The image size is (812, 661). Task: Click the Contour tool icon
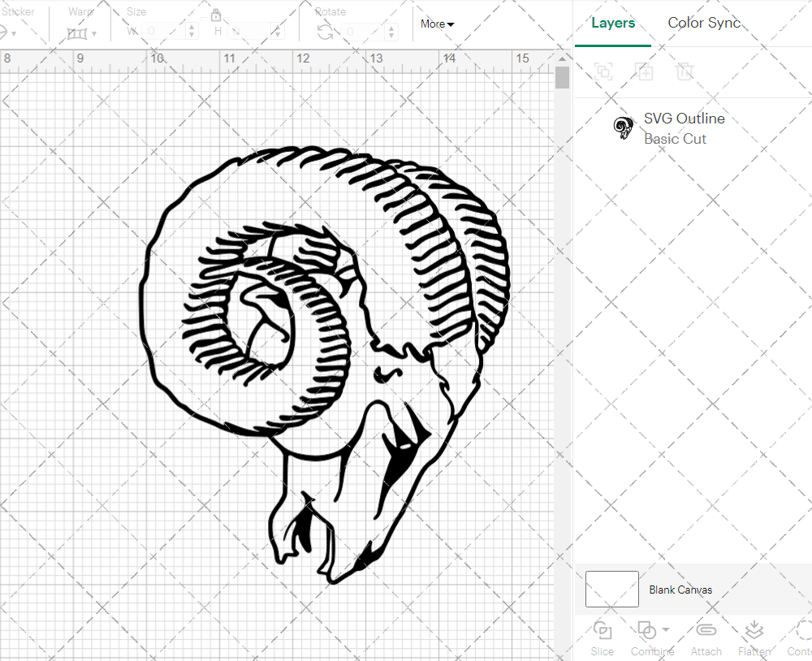[804, 630]
